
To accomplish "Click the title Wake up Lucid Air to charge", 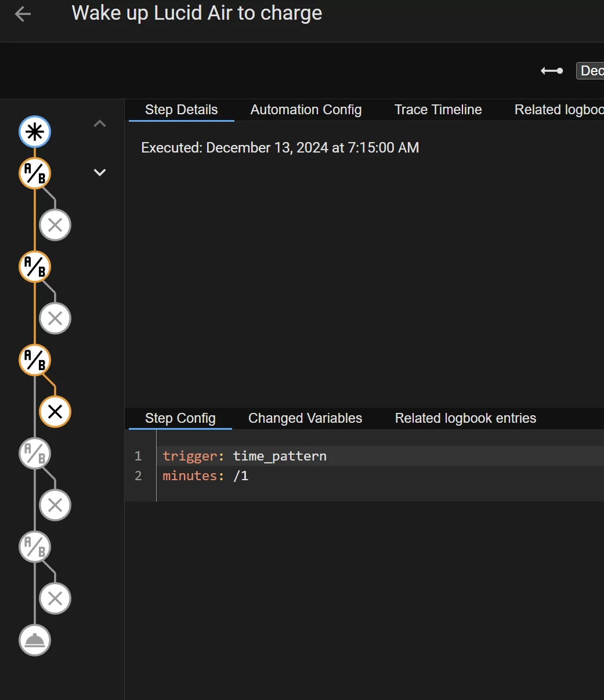I will (x=197, y=13).
